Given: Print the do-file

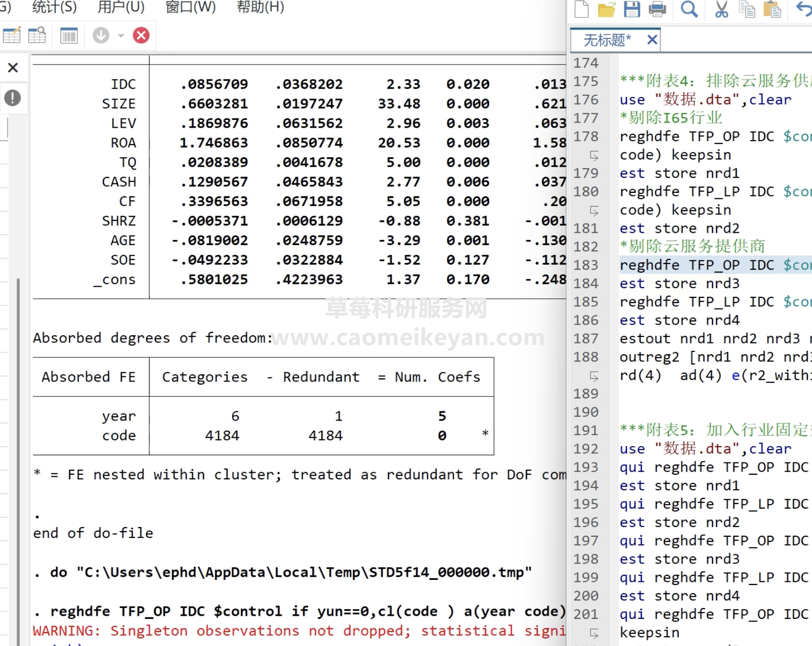Looking at the screenshot, I should 657,9.
